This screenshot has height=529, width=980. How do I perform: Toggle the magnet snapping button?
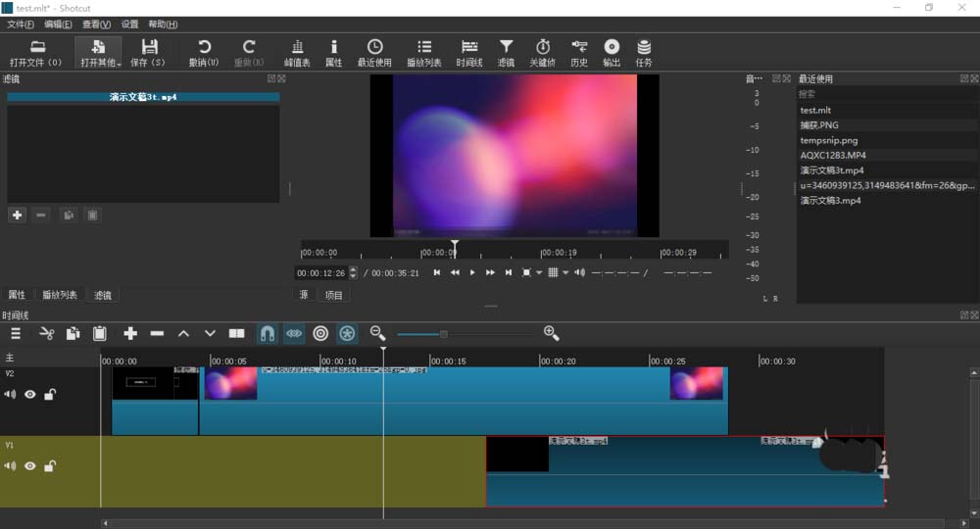(x=267, y=333)
